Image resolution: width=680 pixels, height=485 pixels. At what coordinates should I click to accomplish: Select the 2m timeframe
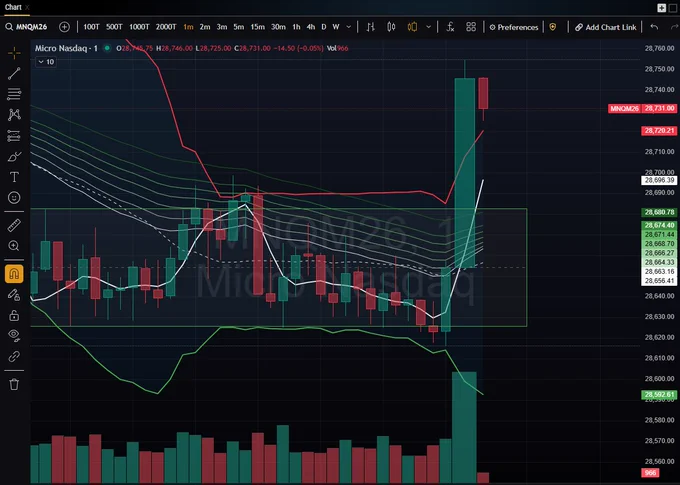coord(205,27)
